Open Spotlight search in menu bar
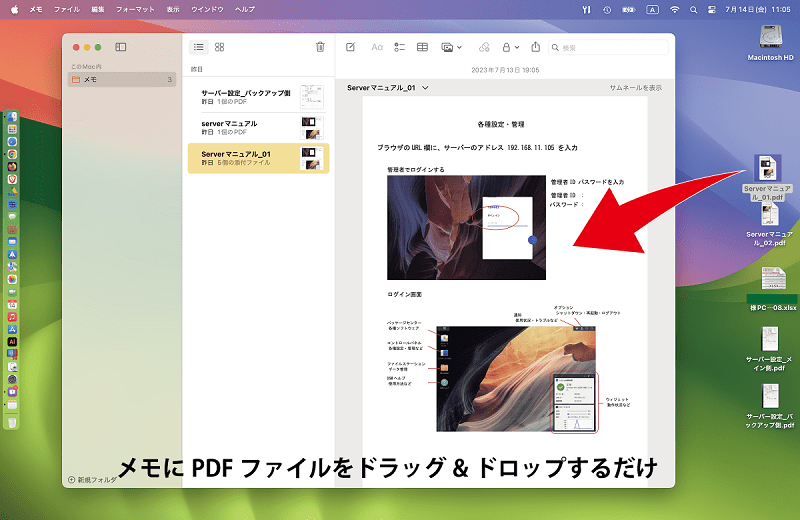The width and height of the screenshot is (800, 520). [x=693, y=9]
